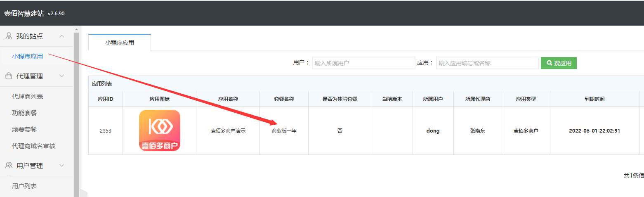
Task: Click app name 壹佰多商户演示
Action: [x=228, y=131]
